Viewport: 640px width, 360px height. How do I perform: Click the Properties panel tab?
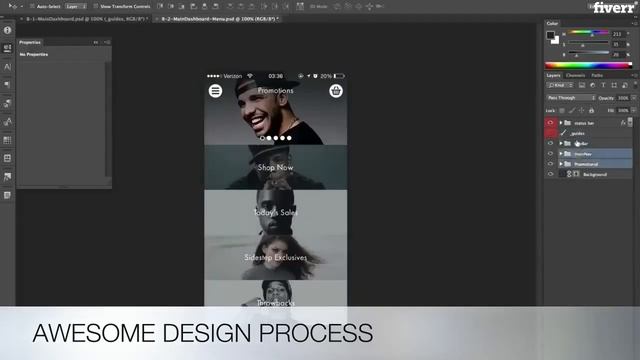[30, 42]
